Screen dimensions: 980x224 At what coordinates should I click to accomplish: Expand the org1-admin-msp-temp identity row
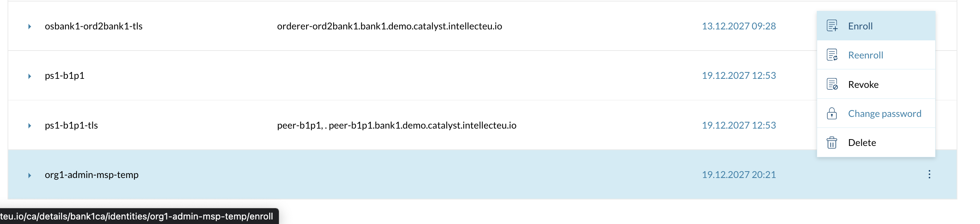[x=30, y=175]
